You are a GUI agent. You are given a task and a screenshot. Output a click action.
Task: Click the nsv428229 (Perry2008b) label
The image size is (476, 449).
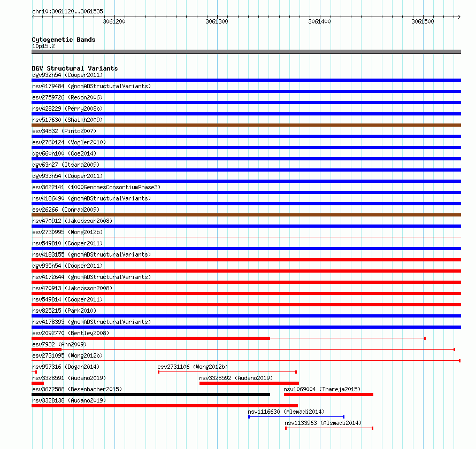tap(67, 109)
